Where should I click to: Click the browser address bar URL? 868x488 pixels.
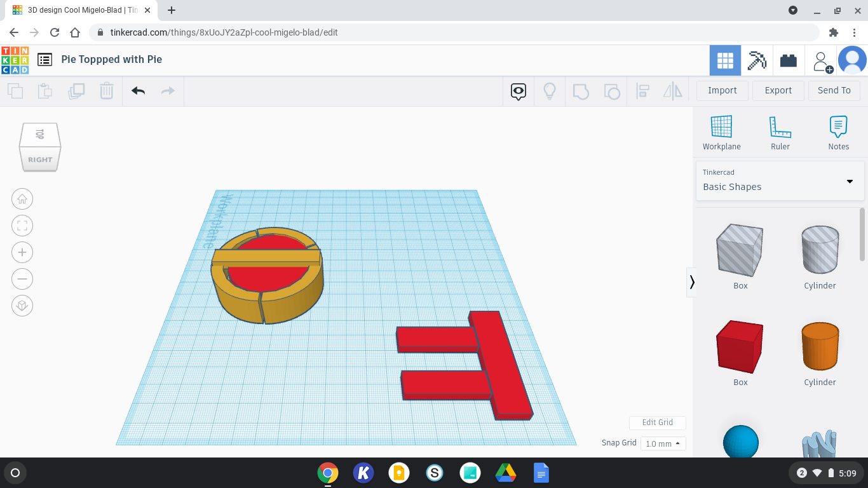(x=224, y=32)
